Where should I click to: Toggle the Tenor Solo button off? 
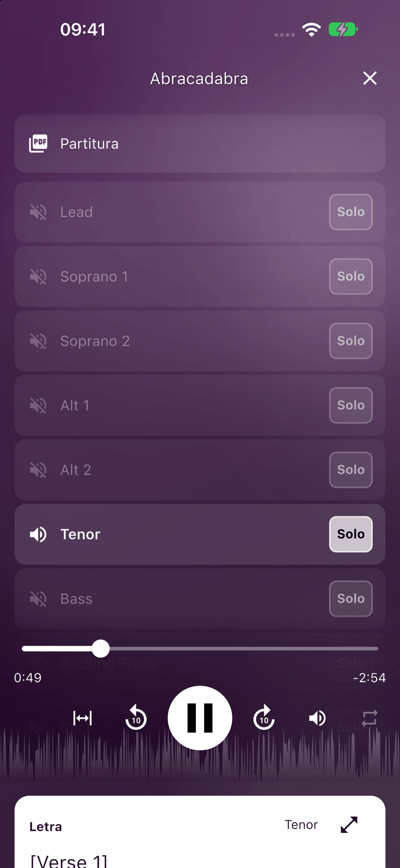[351, 534]
